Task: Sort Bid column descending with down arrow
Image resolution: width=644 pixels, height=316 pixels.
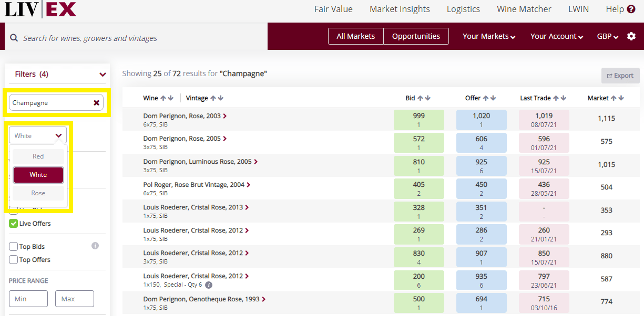Action: 428,98
